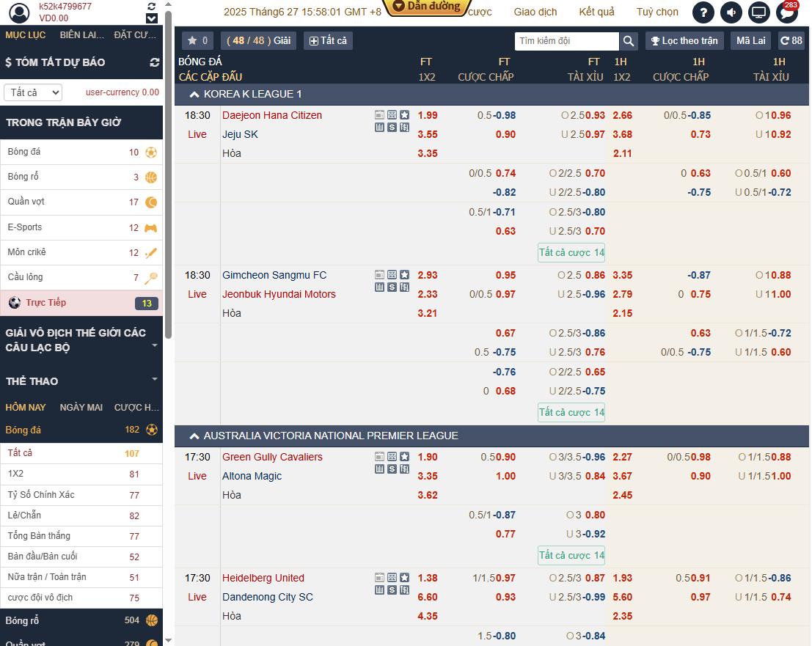
Task: Refresh the Tóm Tắt Dự Báo summary
Action: pos(154,62)
